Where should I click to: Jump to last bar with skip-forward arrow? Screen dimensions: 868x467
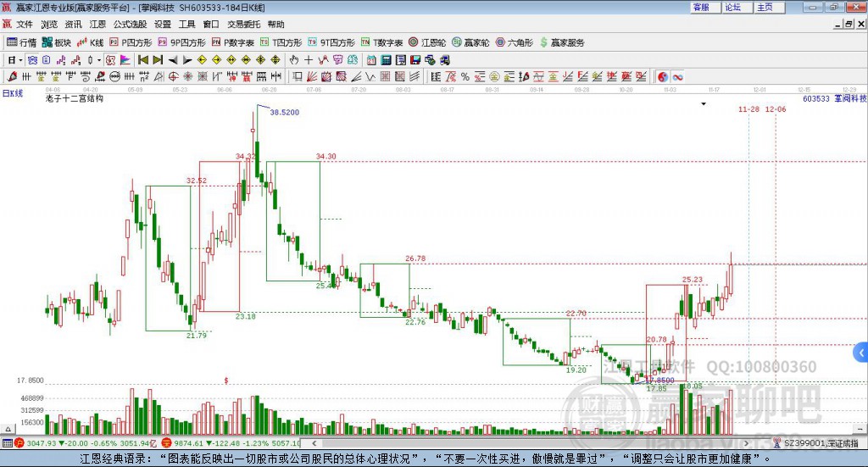(158, 60)
